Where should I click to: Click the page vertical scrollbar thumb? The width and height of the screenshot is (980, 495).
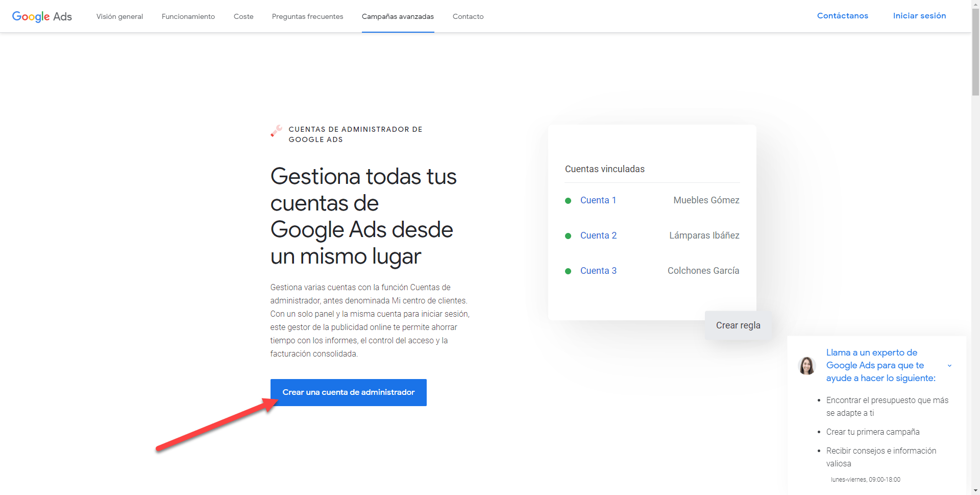click(975, 51)
